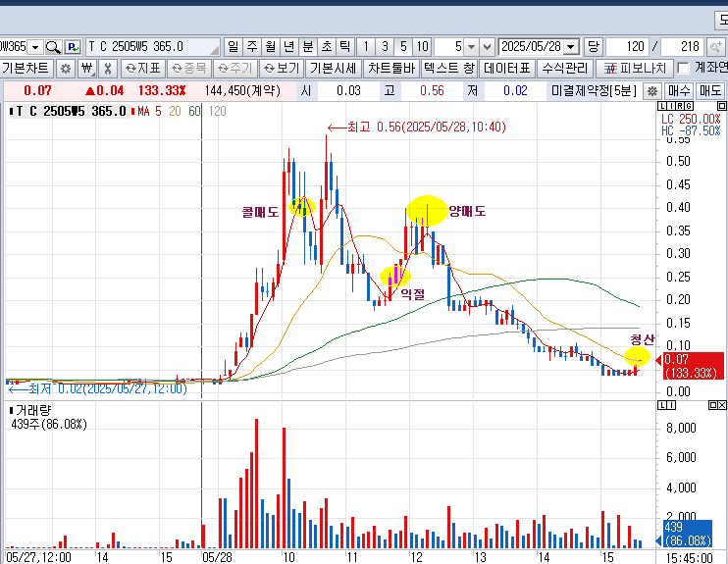Open the Fibonacci (피보나치) tool

click(635, 69)
